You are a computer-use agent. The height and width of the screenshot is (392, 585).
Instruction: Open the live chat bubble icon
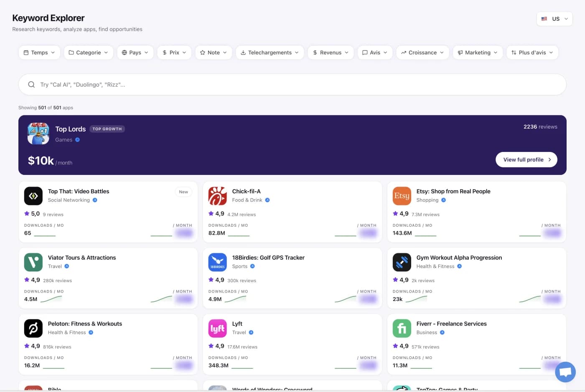click(565, 372)
